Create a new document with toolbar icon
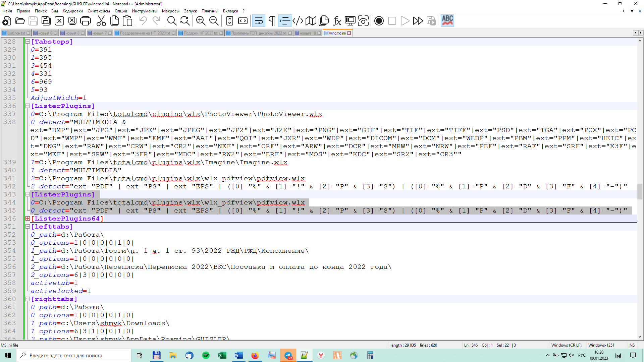 coord(7,21)
